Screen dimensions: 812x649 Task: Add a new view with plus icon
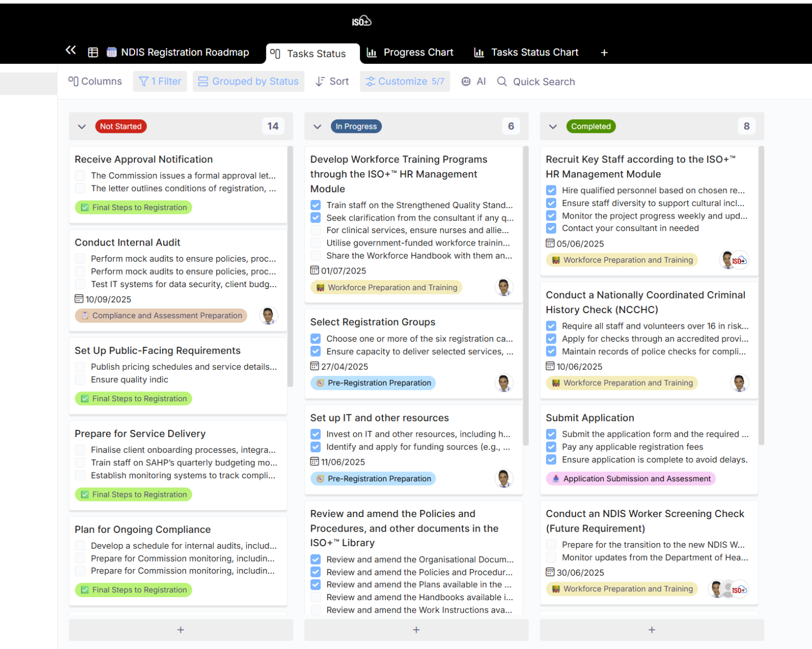(x=604, y=52)
